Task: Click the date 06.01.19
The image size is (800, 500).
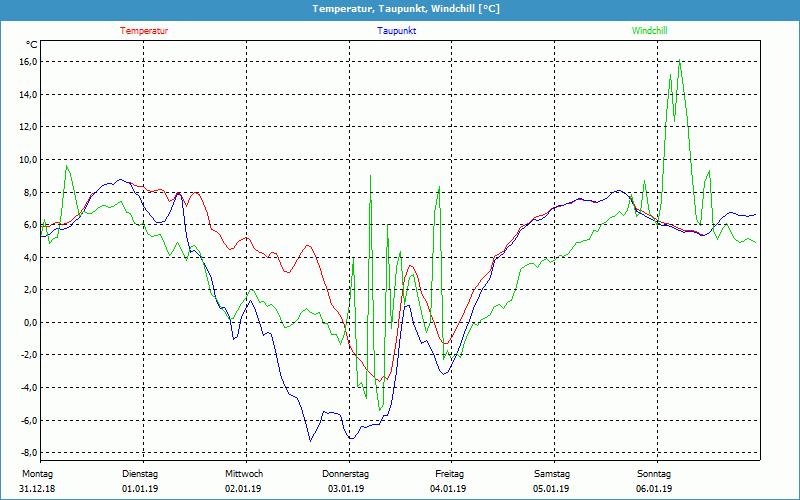Action: coord(654,489)
